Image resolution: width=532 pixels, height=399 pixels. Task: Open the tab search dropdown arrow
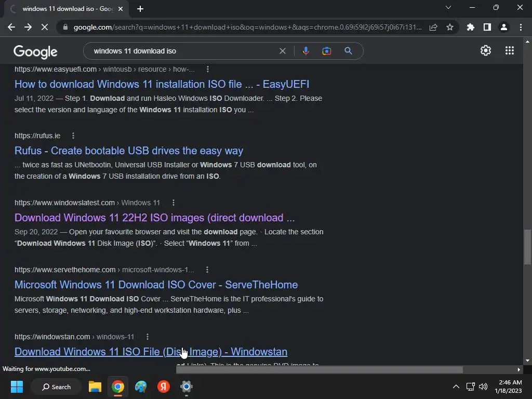click(x=448, y=7)
